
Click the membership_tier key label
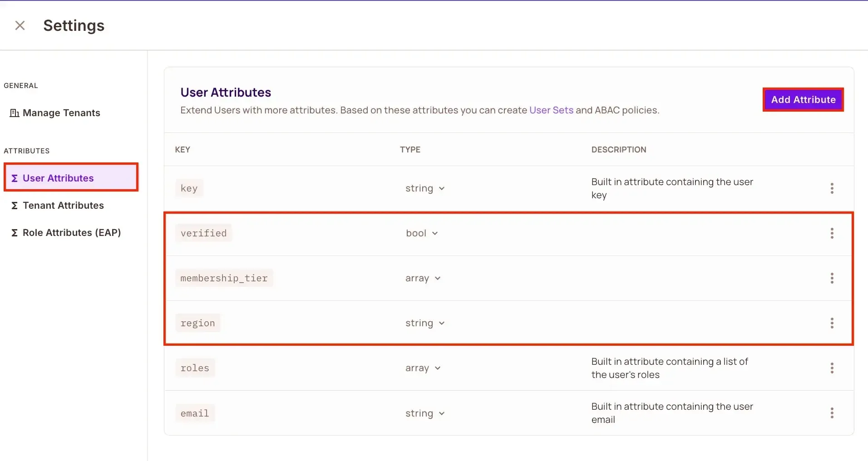224,278
